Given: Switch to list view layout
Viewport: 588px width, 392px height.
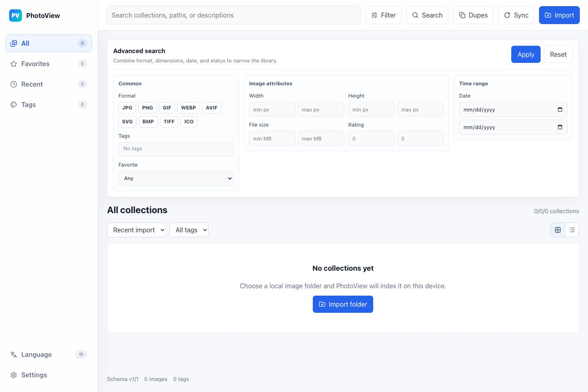Looking at the screenshot, I should 572,230.
